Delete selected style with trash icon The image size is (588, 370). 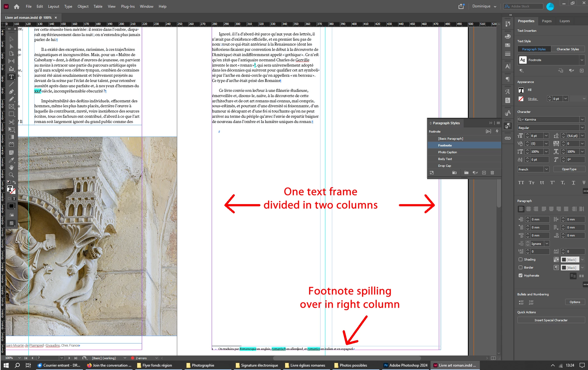click(492, 173)
